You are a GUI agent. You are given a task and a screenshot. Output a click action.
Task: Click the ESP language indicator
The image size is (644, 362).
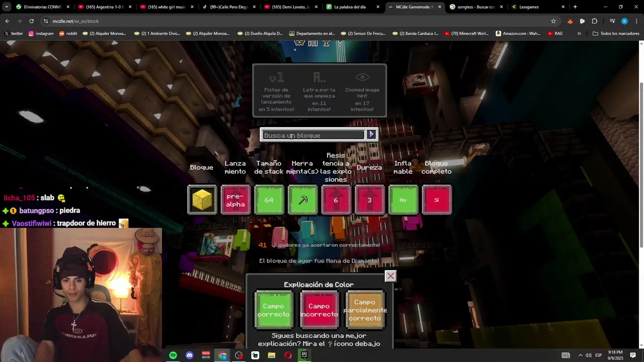pos(598,355)
